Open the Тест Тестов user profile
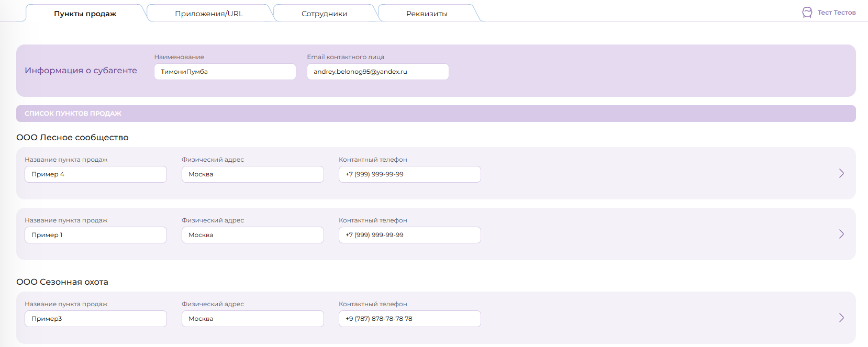 (x=836, y=13)
